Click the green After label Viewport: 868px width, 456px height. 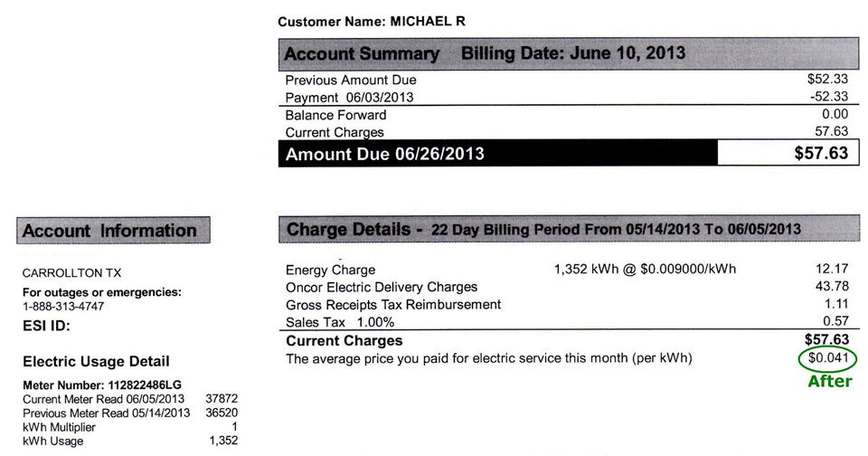click(830, 381)
